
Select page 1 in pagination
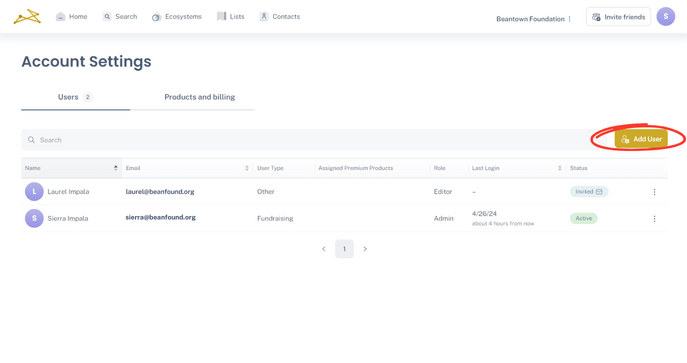[x=344, y=249]
